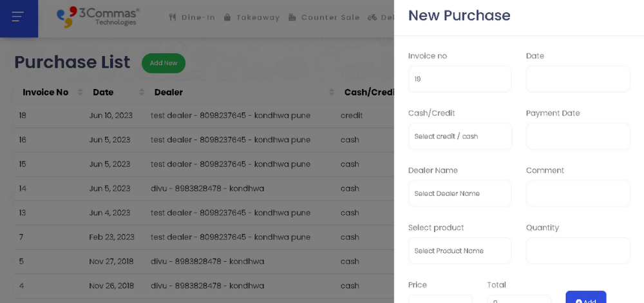Click the 3Commas Technologies logo
This screenshot has height=303, width=644.
[98, 17]
